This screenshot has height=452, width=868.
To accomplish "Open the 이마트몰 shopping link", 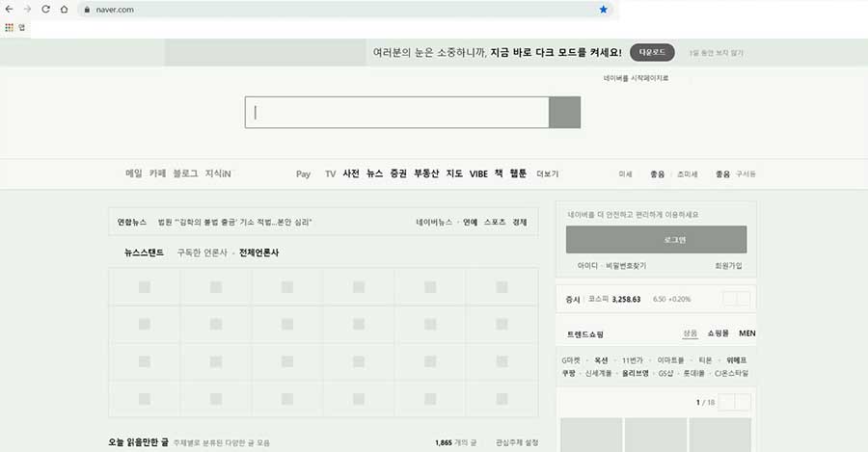I will [x=670, y=360].
